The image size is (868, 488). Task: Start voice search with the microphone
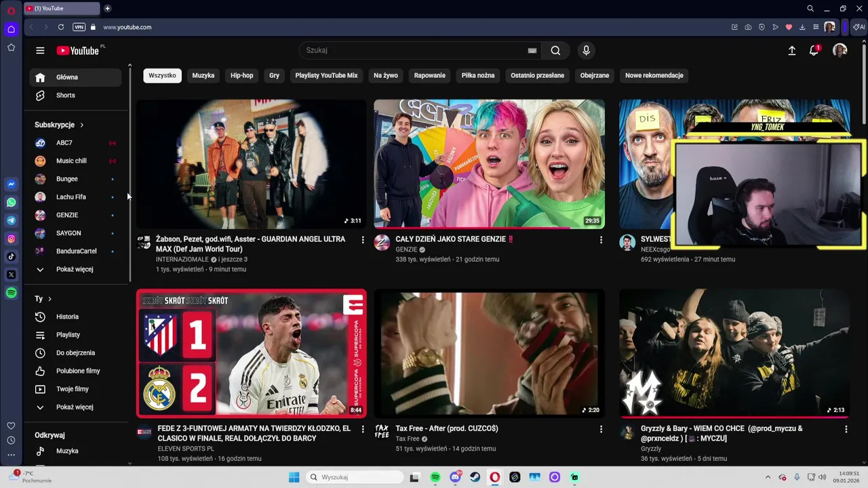[587, 50]
